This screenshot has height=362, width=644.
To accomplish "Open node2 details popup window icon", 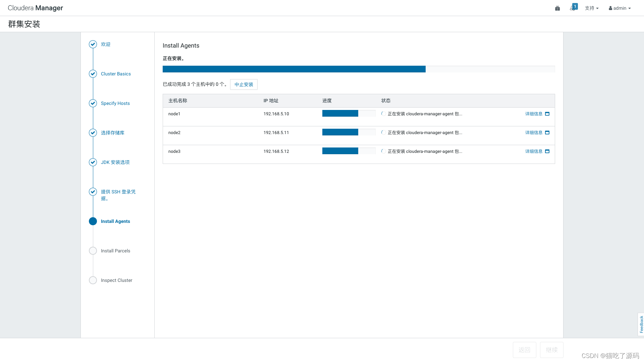I will (547, 133).
